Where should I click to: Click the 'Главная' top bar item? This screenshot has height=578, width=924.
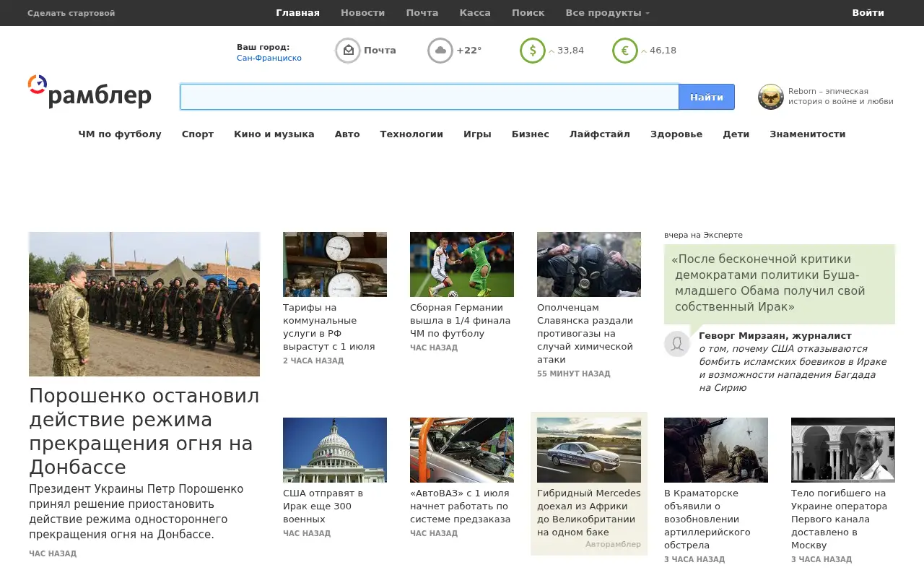(297, 13)
